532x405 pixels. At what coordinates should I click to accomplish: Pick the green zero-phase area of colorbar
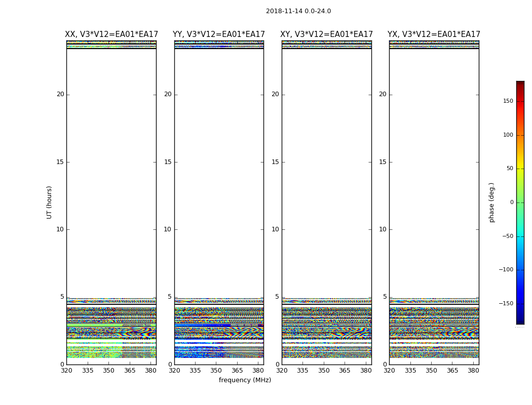(520, 202)
